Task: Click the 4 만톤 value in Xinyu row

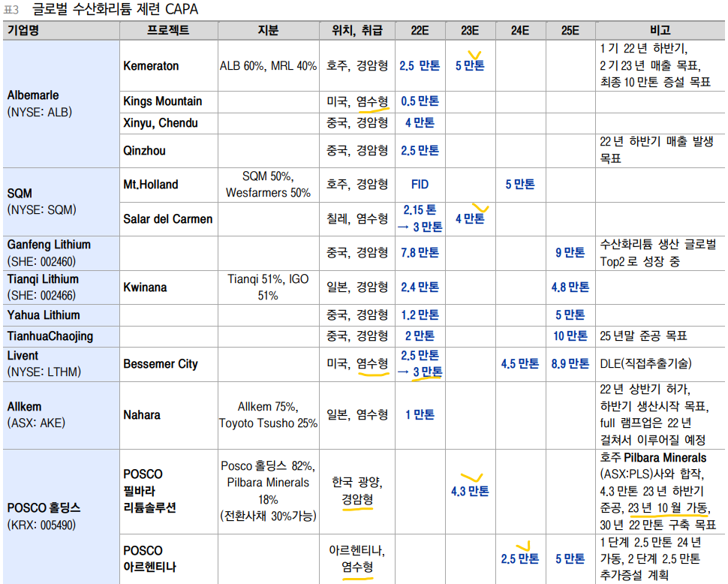Action: [420, 123]
